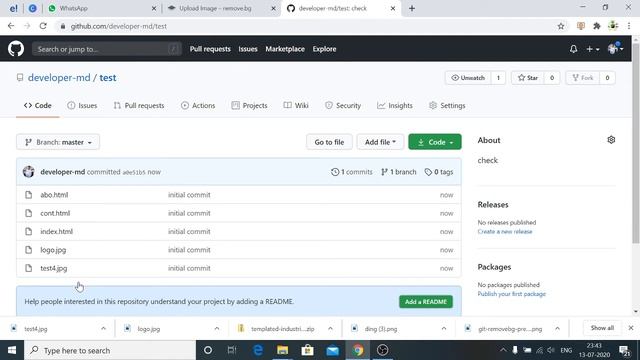Open the 1 branch link
Viewport: 640px width, 360px height.
(x=399, y=172)
